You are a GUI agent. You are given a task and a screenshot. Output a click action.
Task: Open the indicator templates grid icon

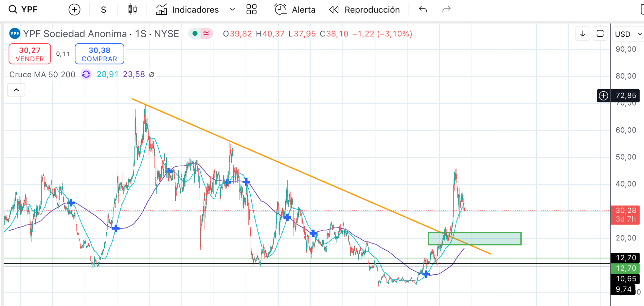252,9
